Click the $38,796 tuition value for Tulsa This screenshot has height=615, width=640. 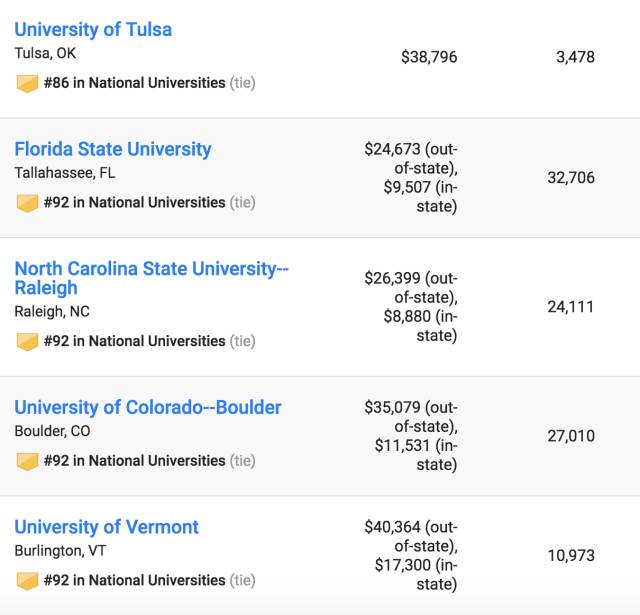(x=429, y=57)
